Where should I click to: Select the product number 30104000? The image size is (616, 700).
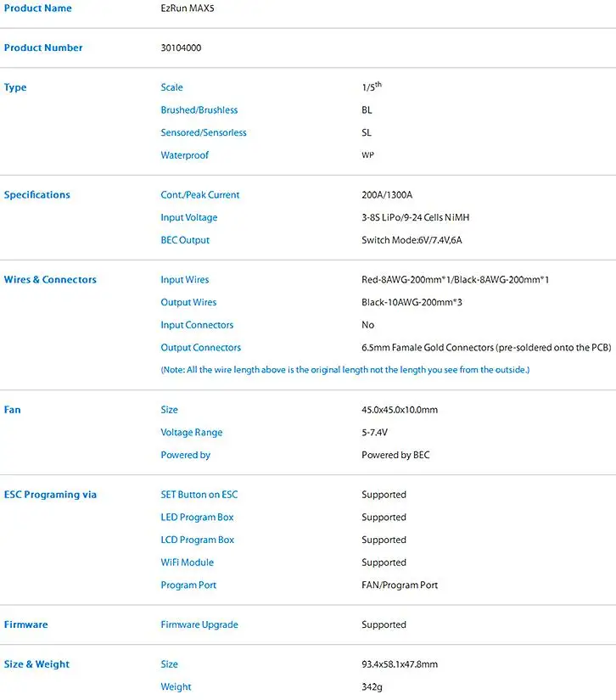[181, 48]
